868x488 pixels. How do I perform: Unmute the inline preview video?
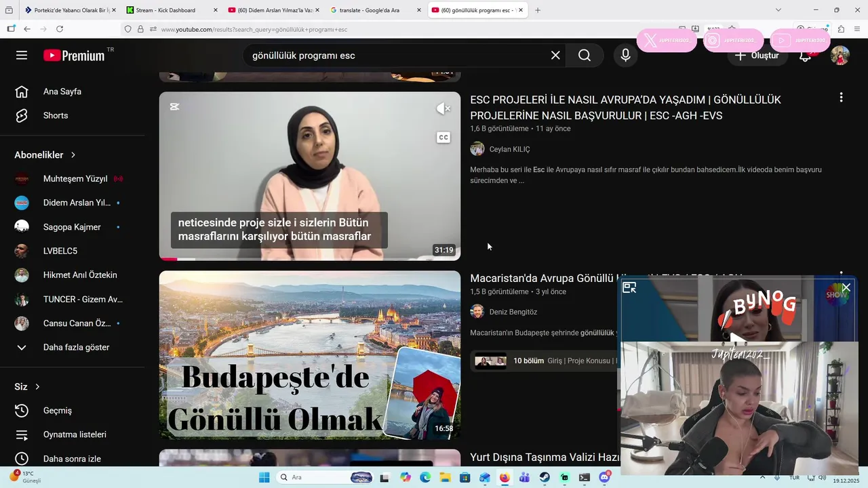(x=443, y=108)
